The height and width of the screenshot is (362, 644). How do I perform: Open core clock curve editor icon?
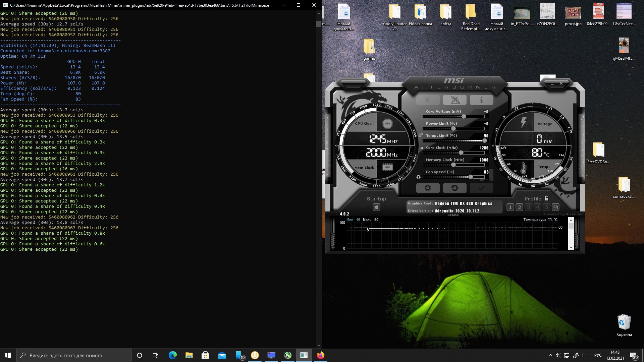[x=421, y=148]
